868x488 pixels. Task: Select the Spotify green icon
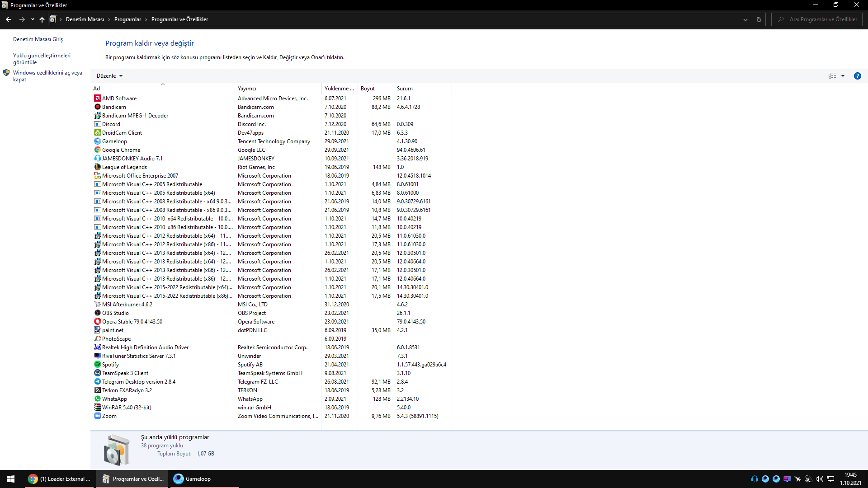(97, 364)
